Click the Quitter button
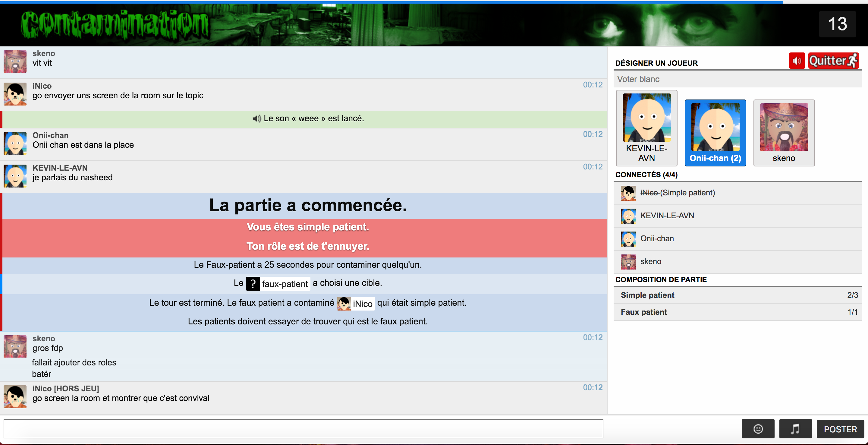The width and height of the screenshot is (868, 445). [x=833, y=61]
